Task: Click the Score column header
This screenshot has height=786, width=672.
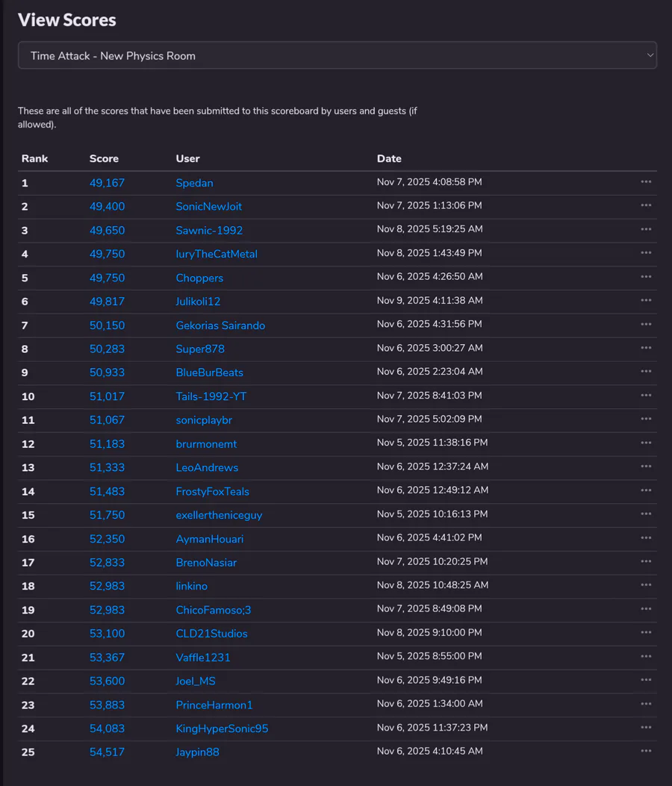Action: pyautogui.click(x=104, y=159)
